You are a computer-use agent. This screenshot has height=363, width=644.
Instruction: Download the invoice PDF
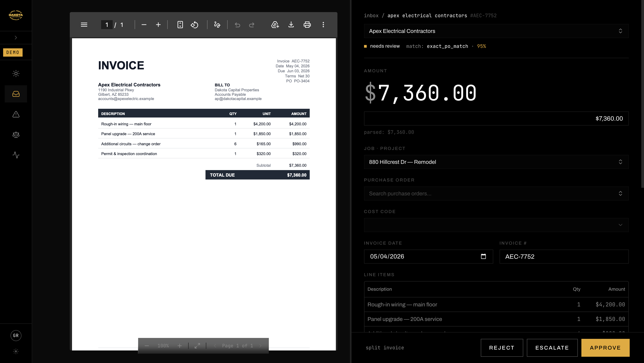click(x=291, y=25)
